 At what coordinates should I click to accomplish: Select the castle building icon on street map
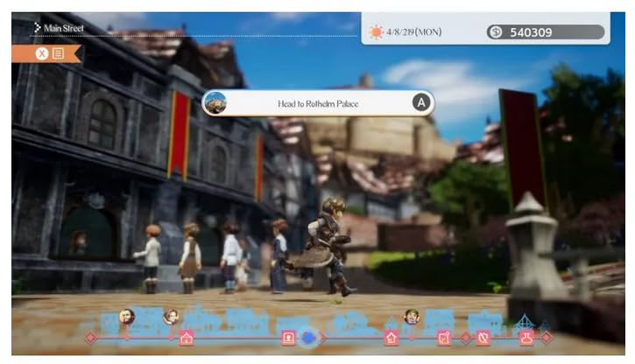tap(187, 338)
